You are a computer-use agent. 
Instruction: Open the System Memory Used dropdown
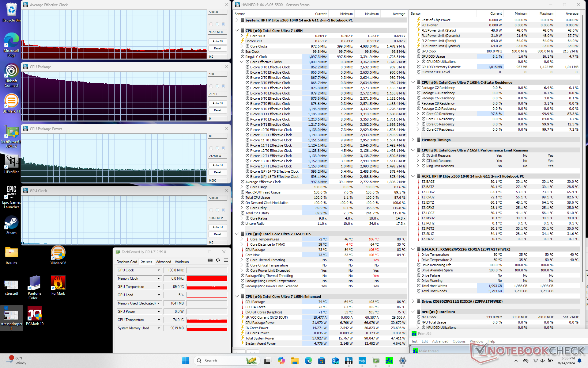(159, 328)
